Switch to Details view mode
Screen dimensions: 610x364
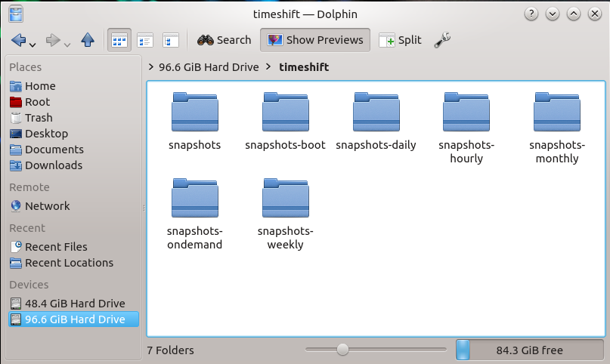tap(170, 40)
